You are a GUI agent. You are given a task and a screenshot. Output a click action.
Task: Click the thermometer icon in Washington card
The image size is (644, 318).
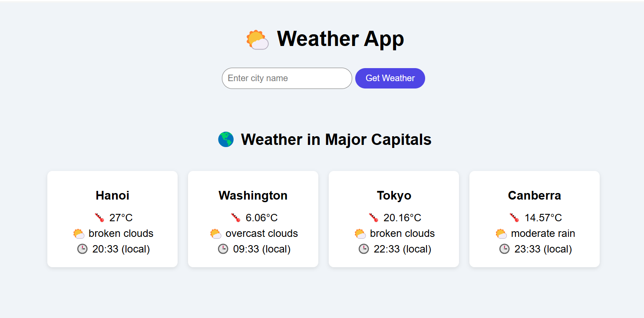click(236, 218)
